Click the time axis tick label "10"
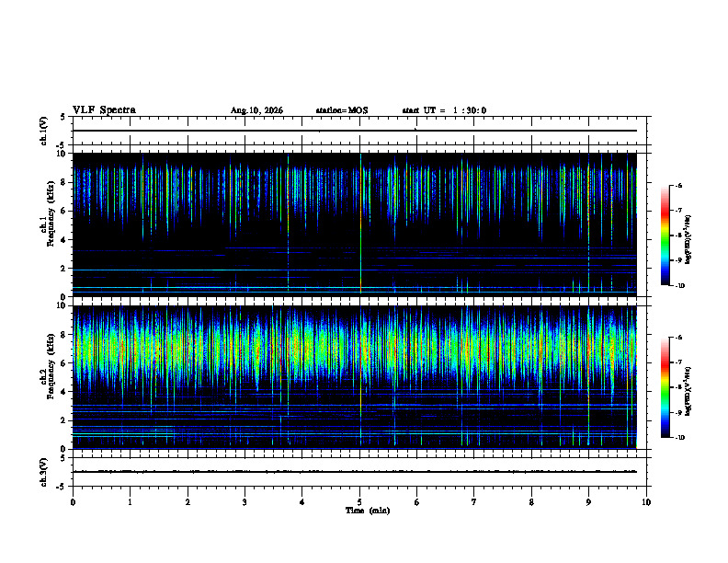The width and height of the screenshot is (728, 563). 646,502
